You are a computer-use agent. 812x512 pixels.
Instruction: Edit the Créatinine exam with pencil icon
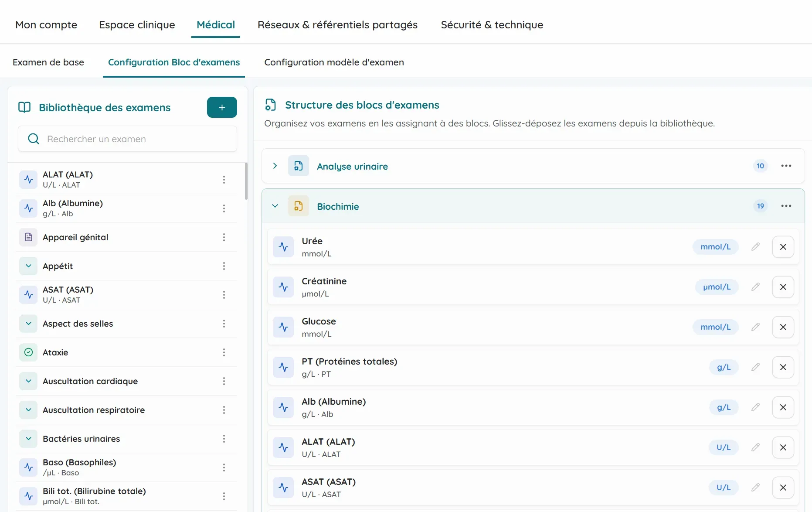click(756, 287)
